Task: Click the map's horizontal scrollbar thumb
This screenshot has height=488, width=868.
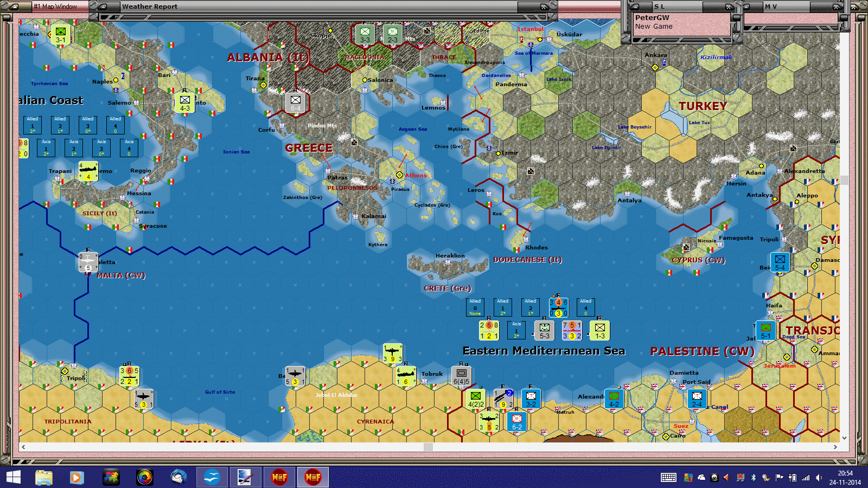Action: [x=428, y=447]
